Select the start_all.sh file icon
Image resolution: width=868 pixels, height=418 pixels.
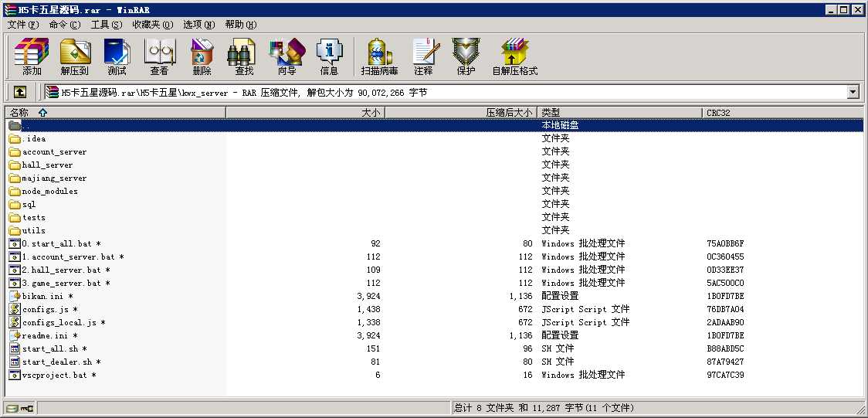tap(15, 348)
